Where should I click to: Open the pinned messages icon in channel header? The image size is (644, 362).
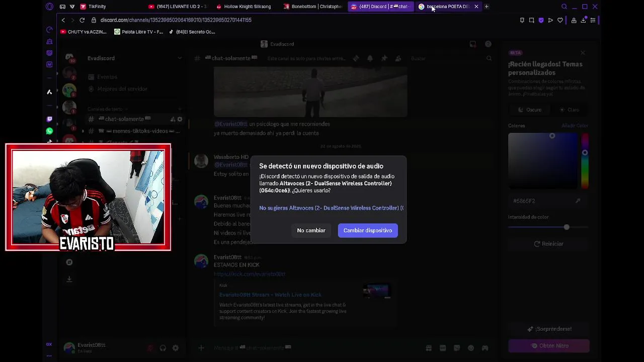384,58
